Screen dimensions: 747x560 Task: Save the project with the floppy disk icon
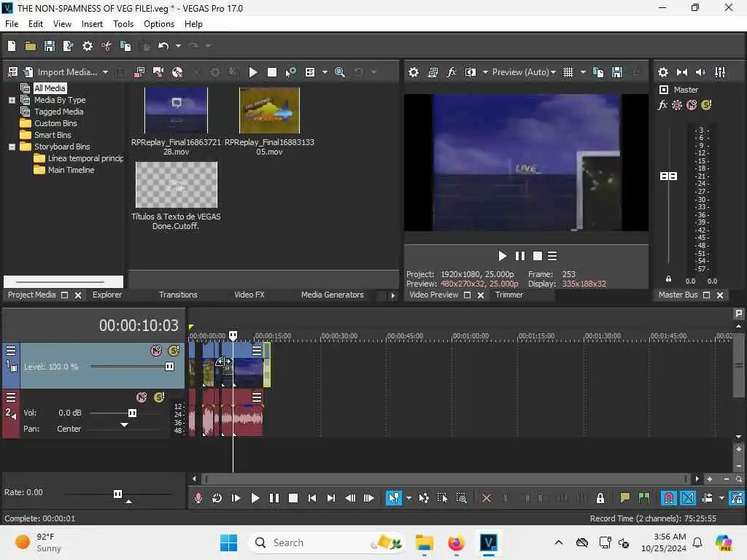(50, 46)
